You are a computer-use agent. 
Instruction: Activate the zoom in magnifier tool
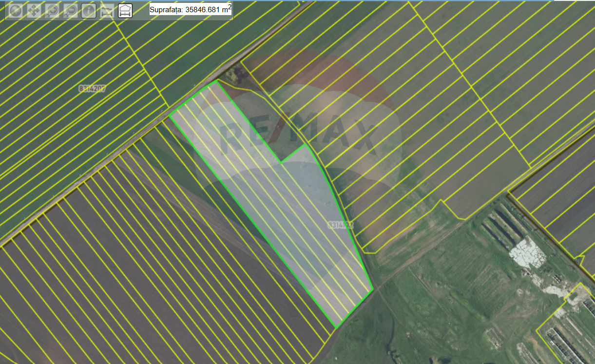52,11
